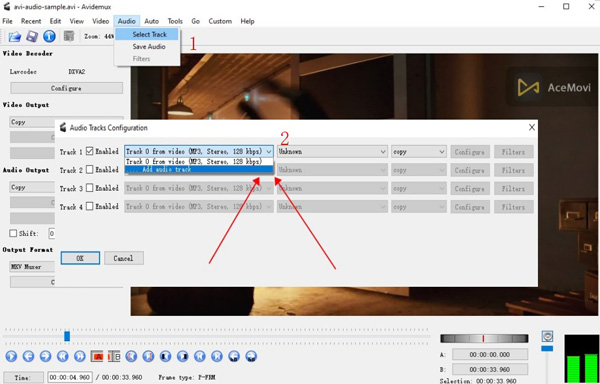Viewport: 600px width, 384px height.
Task: Uncheck Track 1 Enabled checkbox
Action: 90,151
